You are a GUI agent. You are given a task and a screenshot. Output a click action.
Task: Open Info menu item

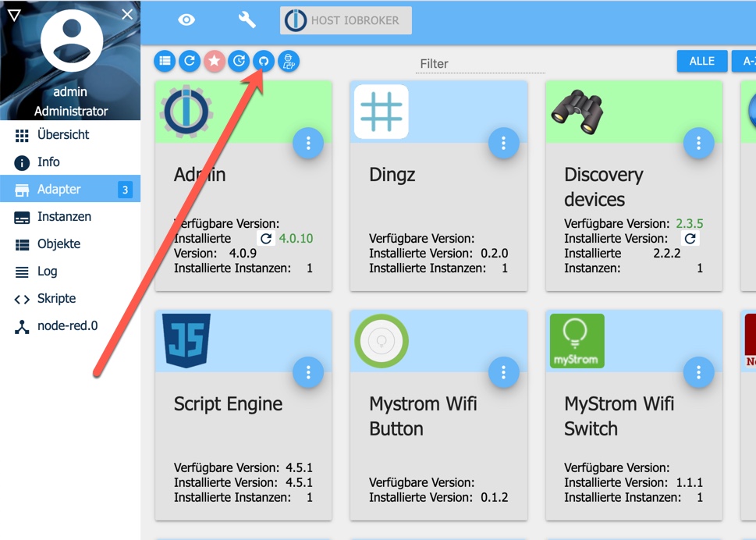[x=70, y=162]
